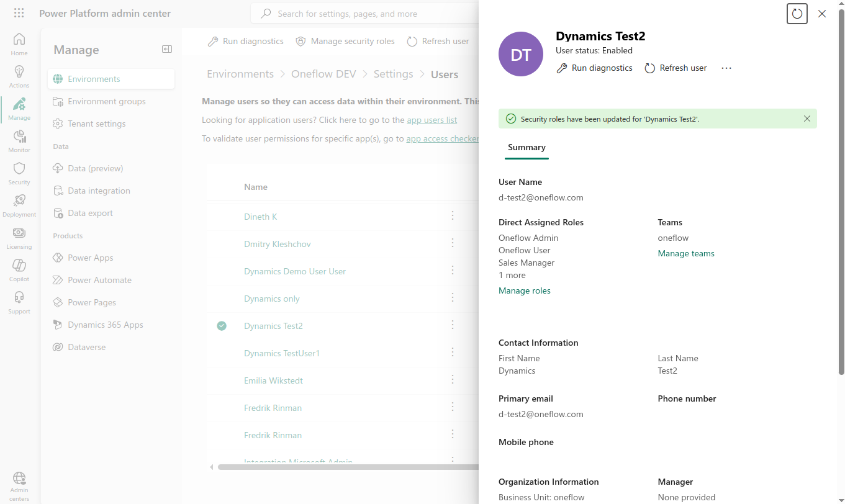Open the app launcher waffle icon
The image size is (845, 504).
pos(19,13)
